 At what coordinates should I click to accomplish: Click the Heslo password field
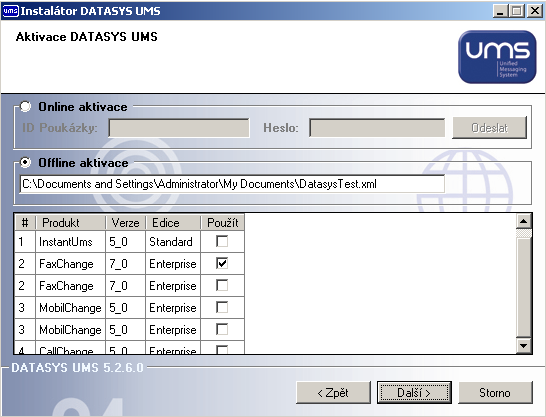[377, 128]
